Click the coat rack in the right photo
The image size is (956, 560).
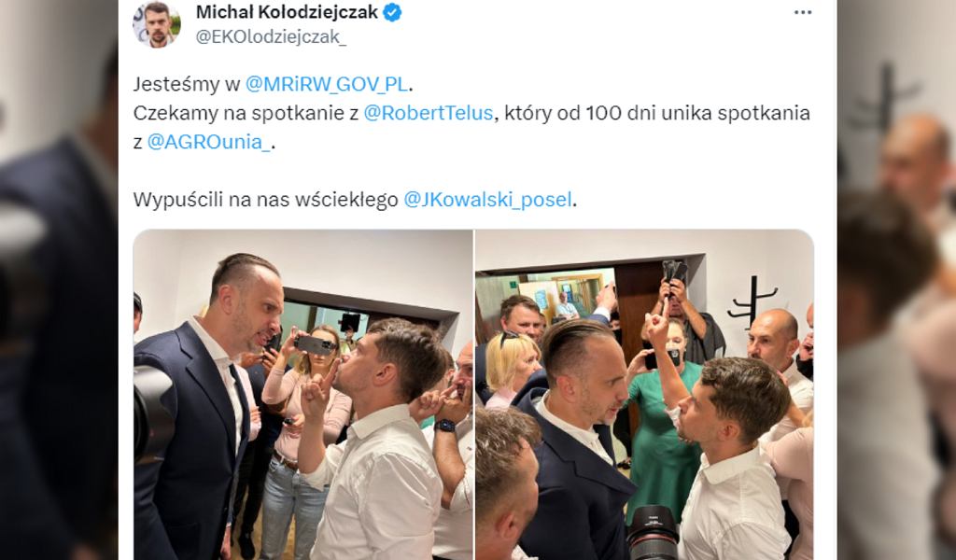coord(752,304)
